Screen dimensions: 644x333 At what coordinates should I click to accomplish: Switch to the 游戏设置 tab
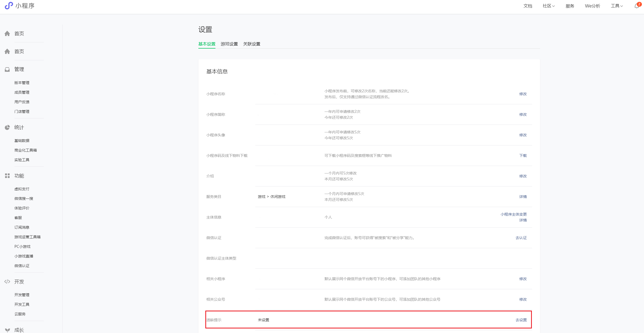pos(229,44)
